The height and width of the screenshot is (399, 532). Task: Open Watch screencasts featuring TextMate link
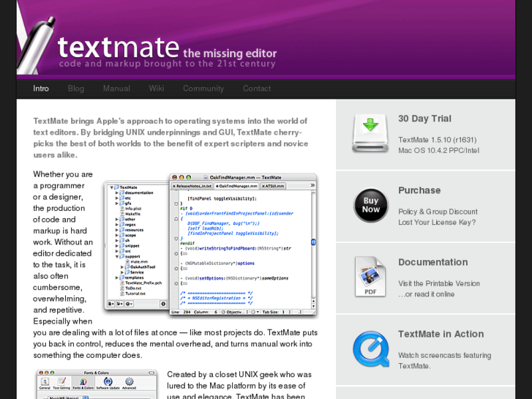coord(444,361)
